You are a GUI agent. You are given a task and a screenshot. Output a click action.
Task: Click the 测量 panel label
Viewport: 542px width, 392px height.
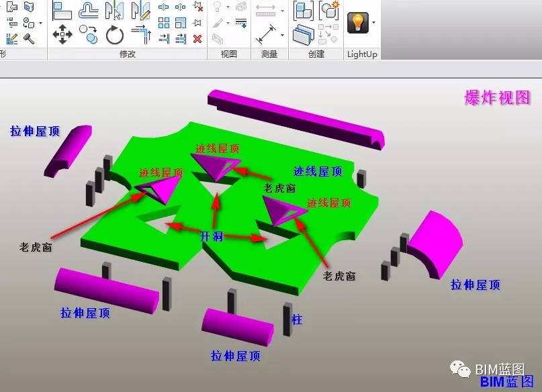(269, 54)
